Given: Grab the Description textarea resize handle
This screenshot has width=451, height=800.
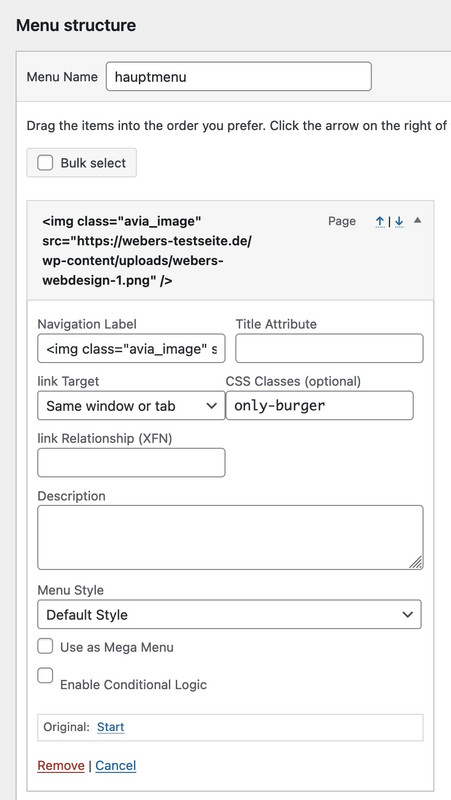Looking at the screenshot, I should point(416,562).
